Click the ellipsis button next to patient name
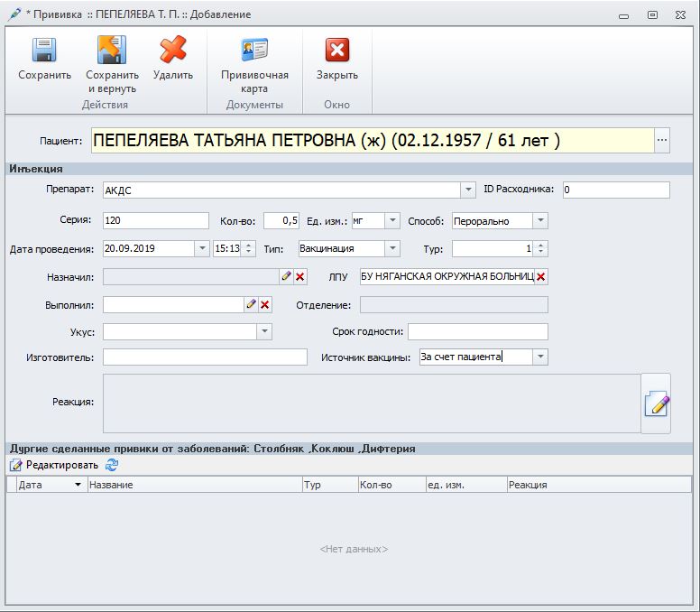 (662, 140)
